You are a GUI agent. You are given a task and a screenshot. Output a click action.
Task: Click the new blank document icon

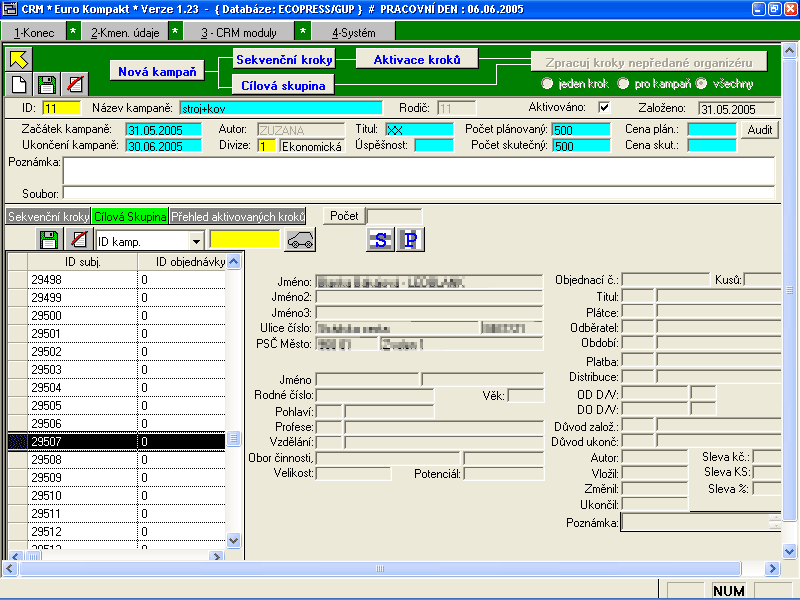click(x=20, y=83)
